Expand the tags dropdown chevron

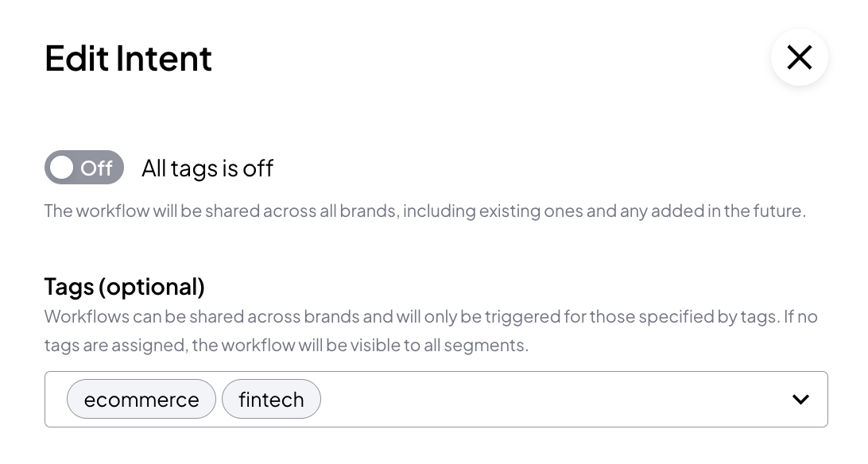[x=800, y=400]
